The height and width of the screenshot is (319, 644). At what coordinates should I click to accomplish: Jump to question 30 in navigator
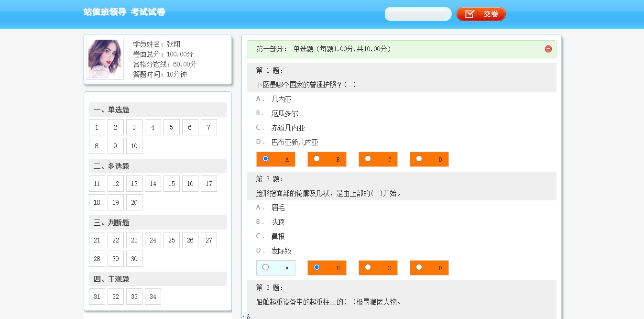click(x=134, y=259)
